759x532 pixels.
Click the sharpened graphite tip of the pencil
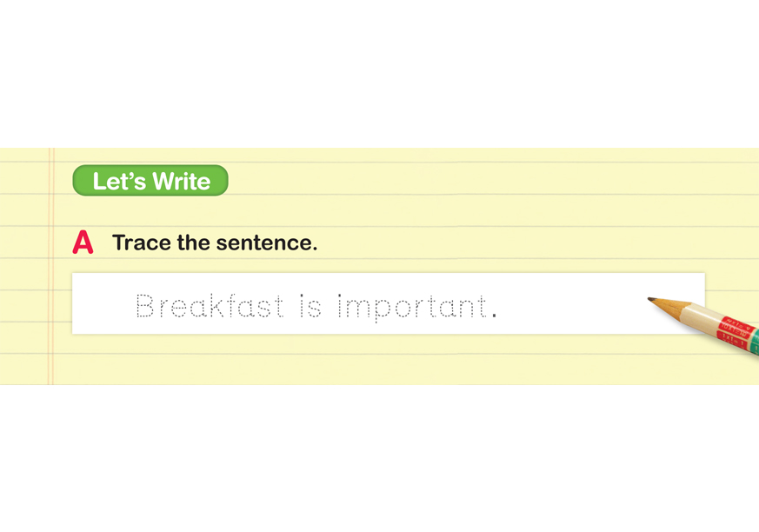point(652,300)
